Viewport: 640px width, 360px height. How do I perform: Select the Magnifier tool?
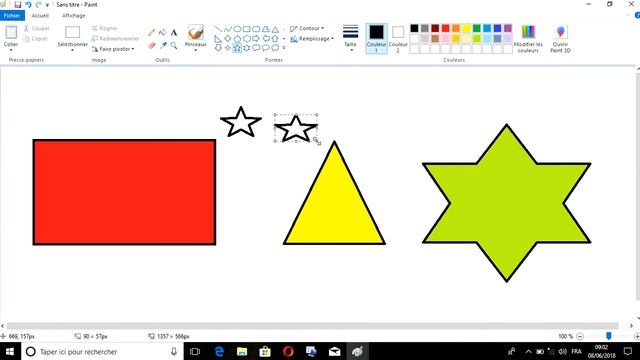click(x=174, y=45)
